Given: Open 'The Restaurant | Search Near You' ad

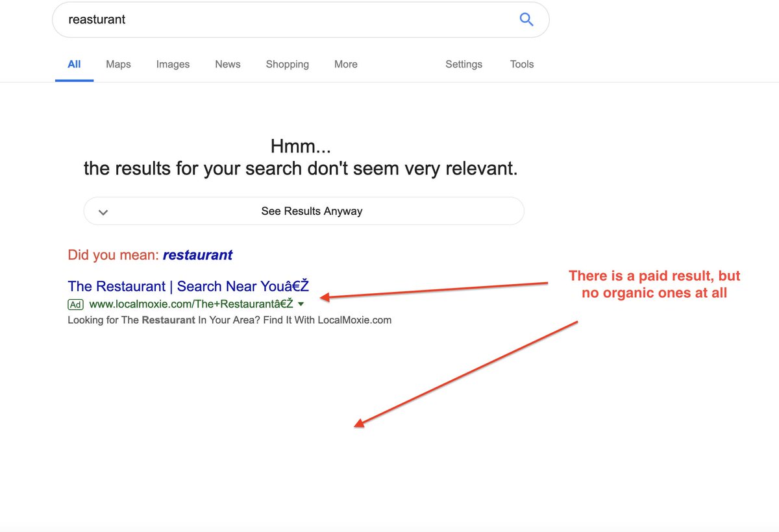Looking at the screenshot, I should coord(188,286).
